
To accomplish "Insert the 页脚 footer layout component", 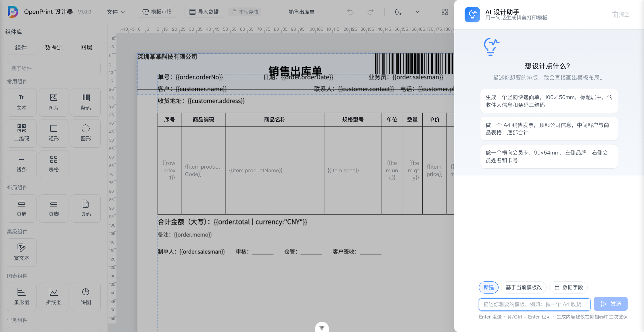I will pyautogui.click(x=54, y=209).
